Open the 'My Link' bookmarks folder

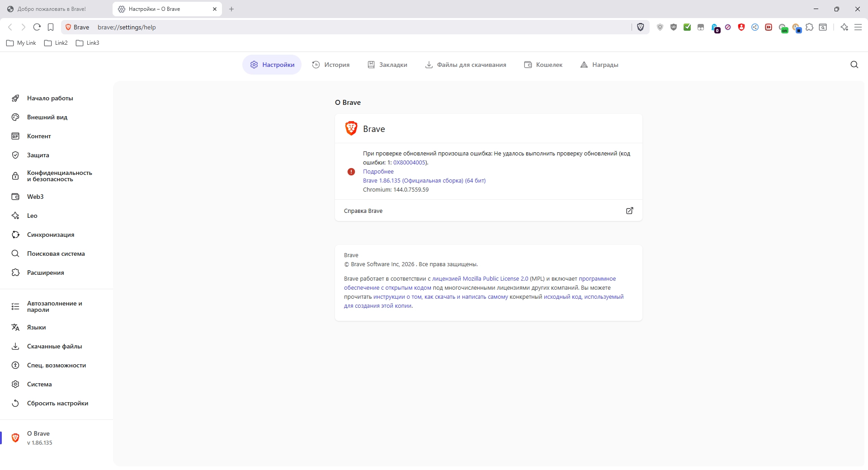point(21,43)
